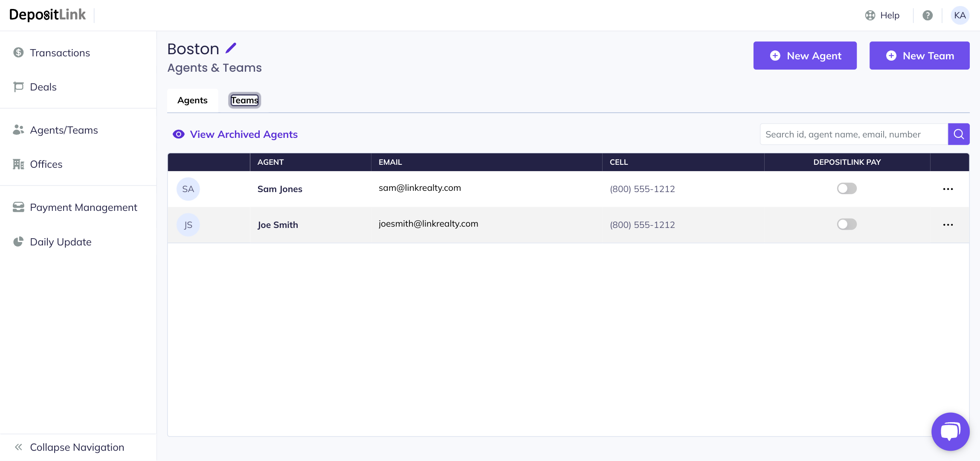This screenshot has height=461, width=980.
Task: Open the Daily Update page
Action: click(61, 242)
